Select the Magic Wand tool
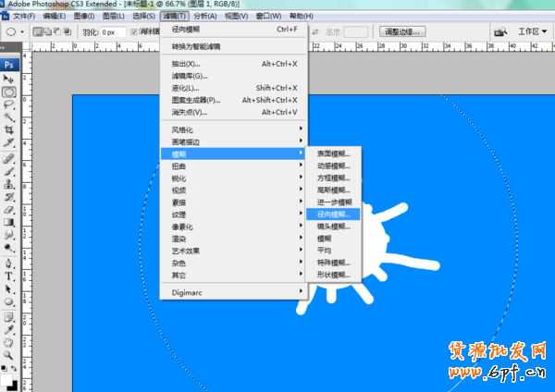Image resolution: width=555 pixels, height=392 pixels. coord(8,118)
